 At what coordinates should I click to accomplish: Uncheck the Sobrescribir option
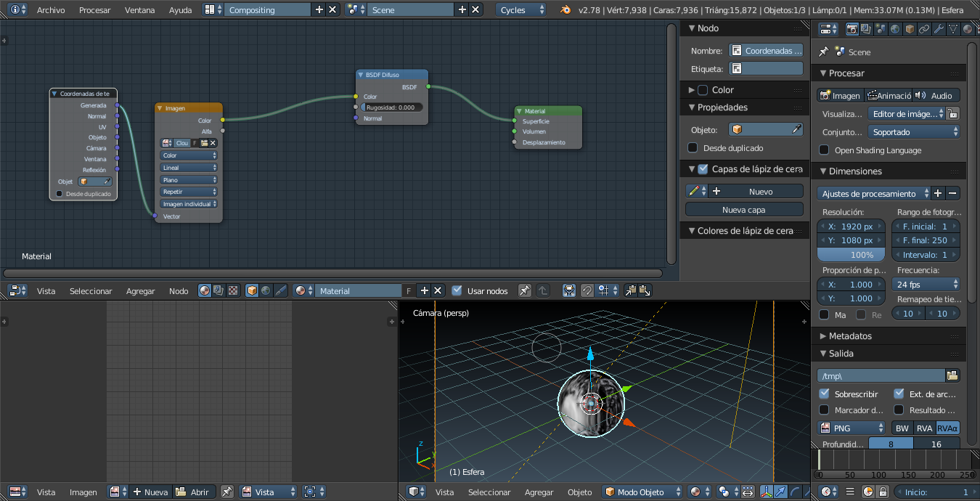pyautogui.click(x=824, y=394)
